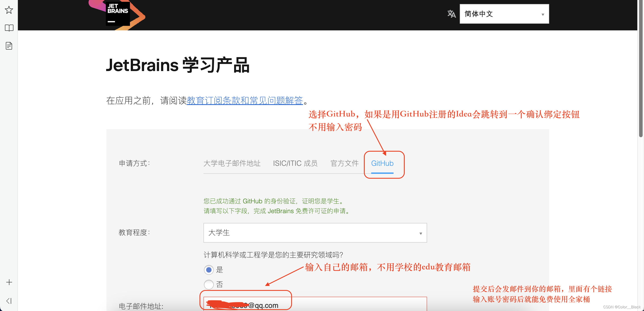
Task: Click the star favorites icon in sidebar
Action: tap(9, 10)
